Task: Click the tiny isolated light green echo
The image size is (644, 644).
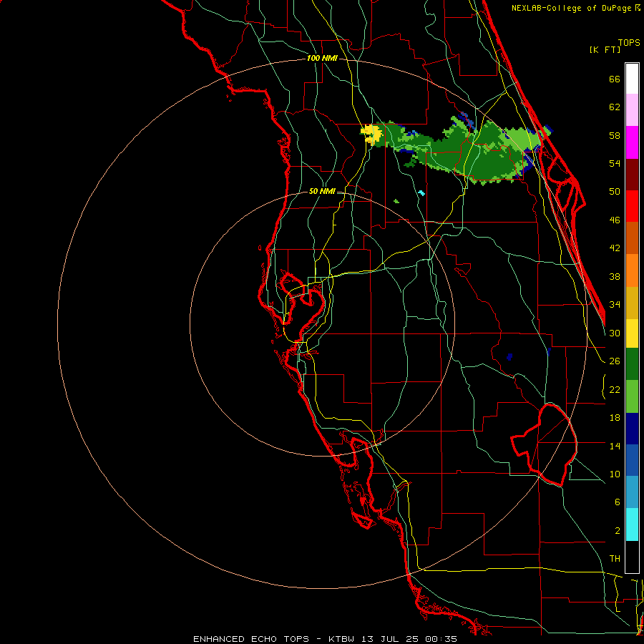Action: coord(396,201)
